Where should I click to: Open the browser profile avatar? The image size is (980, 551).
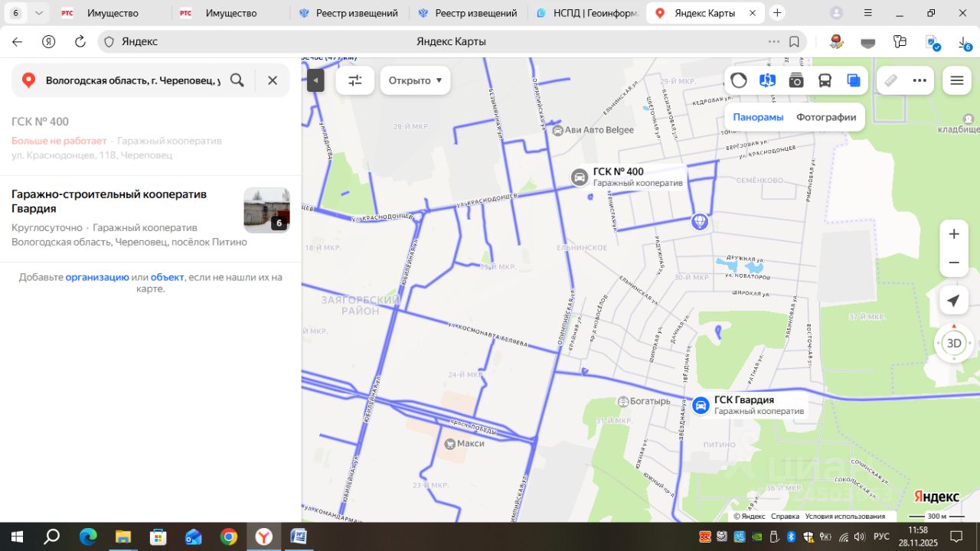click(836, 13)
